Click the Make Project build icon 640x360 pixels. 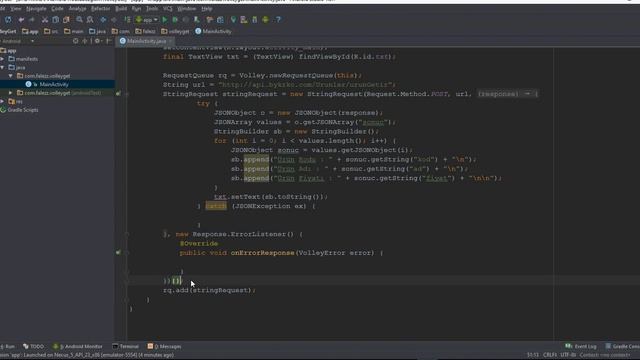pyautogui.click(x=127, y=20)
